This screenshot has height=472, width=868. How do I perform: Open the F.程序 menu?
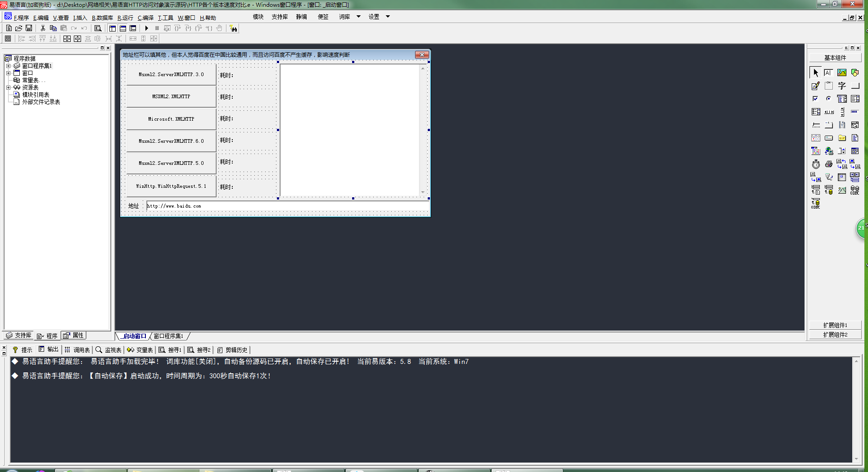tap(21, 18)
